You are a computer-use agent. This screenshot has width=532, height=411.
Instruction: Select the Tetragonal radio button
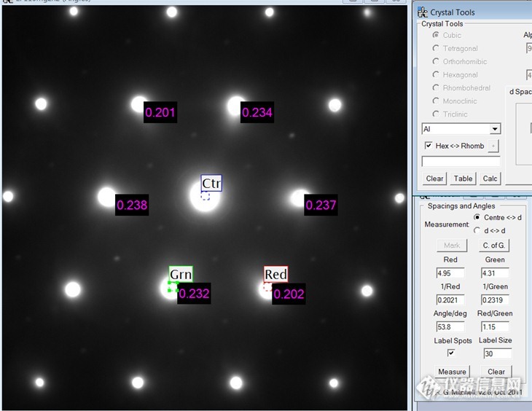click(436, 48)
